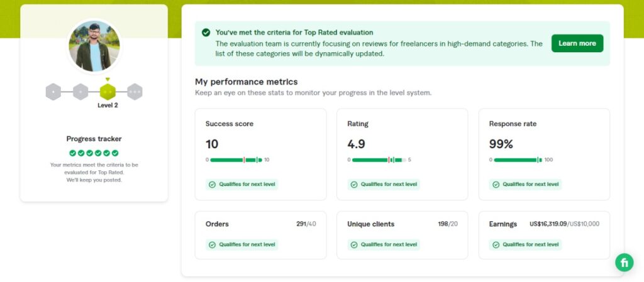
Task: Click Qualifies badge under Success score
Action: coord(242,185)
